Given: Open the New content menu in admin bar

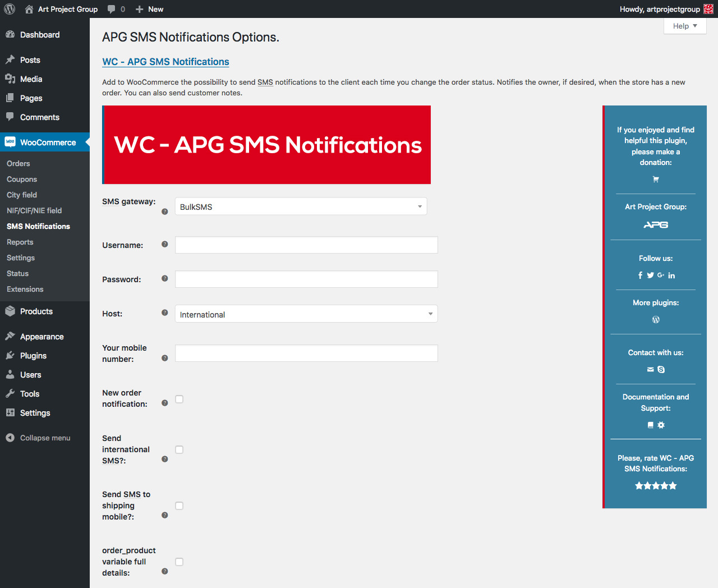Looking at the screenshot, I should click(149, 9).
